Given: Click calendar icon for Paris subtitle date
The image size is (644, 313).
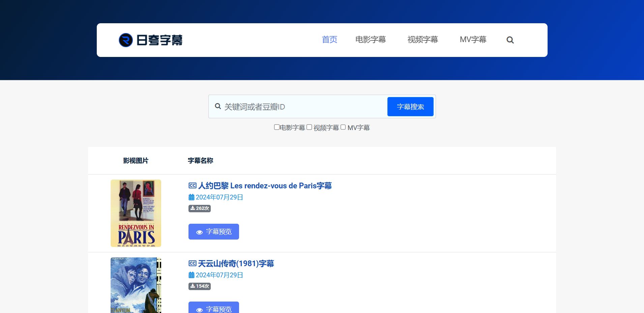Looking at the screenshot, I should click(191, 197).
